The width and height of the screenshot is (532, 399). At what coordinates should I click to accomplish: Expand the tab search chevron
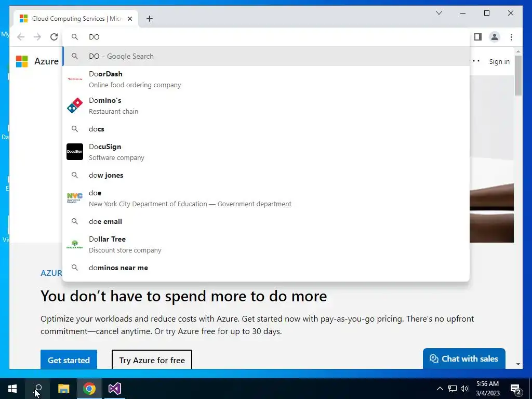click(x=438, y=13)
